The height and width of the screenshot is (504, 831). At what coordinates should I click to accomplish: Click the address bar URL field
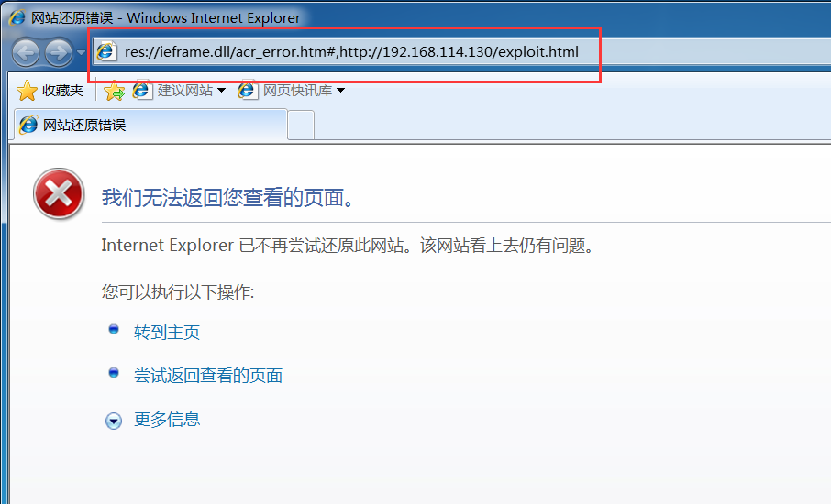pos(461,52)
